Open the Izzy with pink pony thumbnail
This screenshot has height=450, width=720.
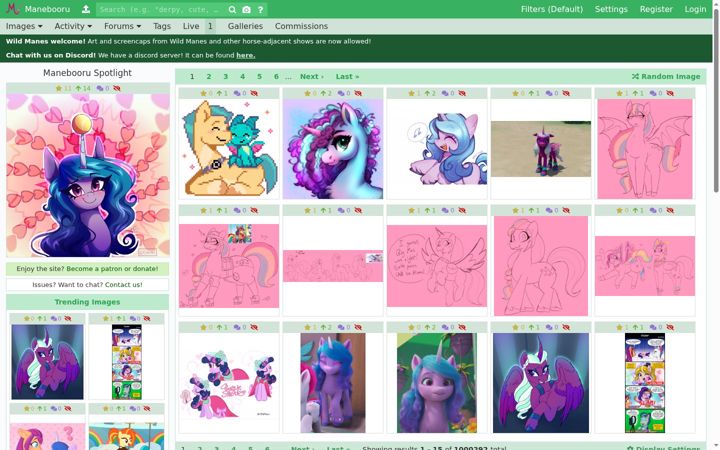pyautogui.click(x=333, y=382)
